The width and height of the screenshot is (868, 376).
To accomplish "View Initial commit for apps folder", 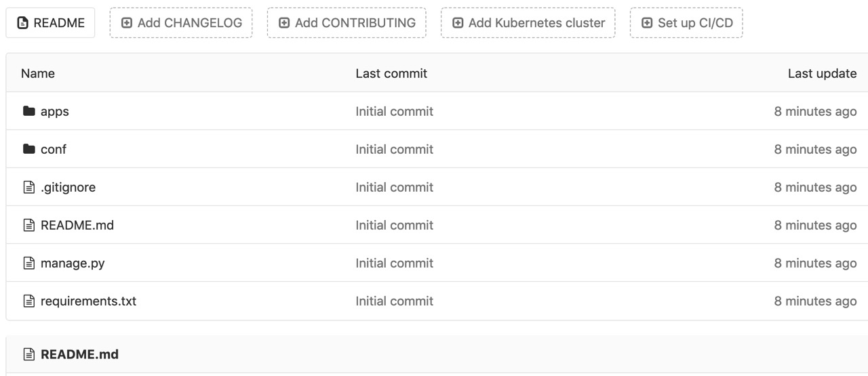I will click(x=394, y=111).
